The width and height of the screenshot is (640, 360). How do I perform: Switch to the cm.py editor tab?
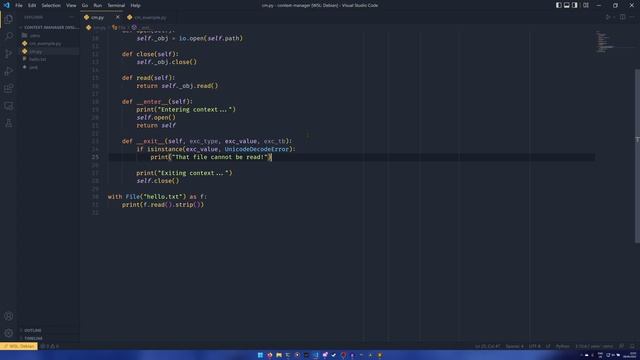click(97, 17)
